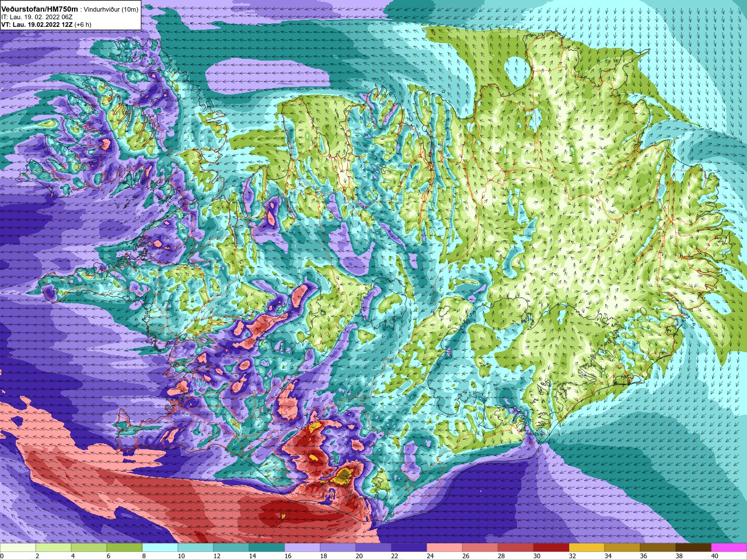Select the green 4–6 legend swatch
Image resolution: width=747 pixels, height=560 pixels.
(89, 548)
